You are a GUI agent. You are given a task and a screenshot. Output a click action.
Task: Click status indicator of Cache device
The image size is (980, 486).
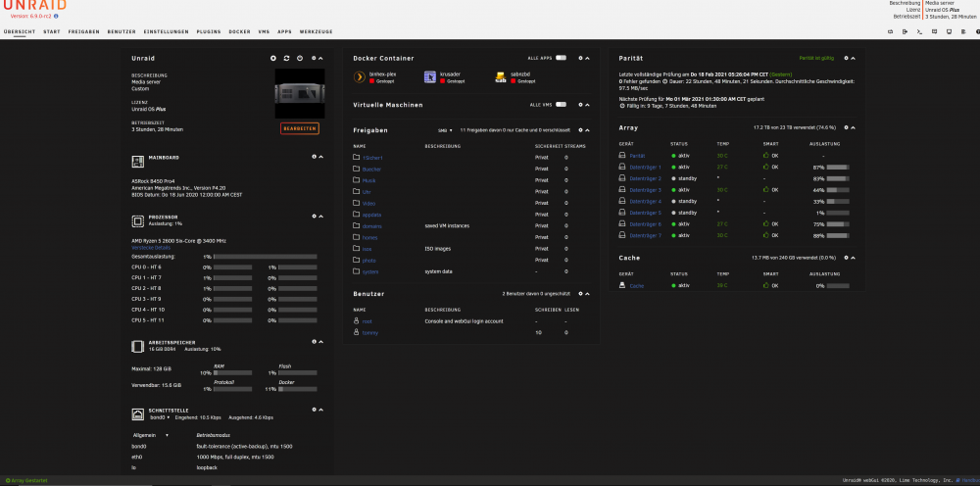tap(673, 285)
